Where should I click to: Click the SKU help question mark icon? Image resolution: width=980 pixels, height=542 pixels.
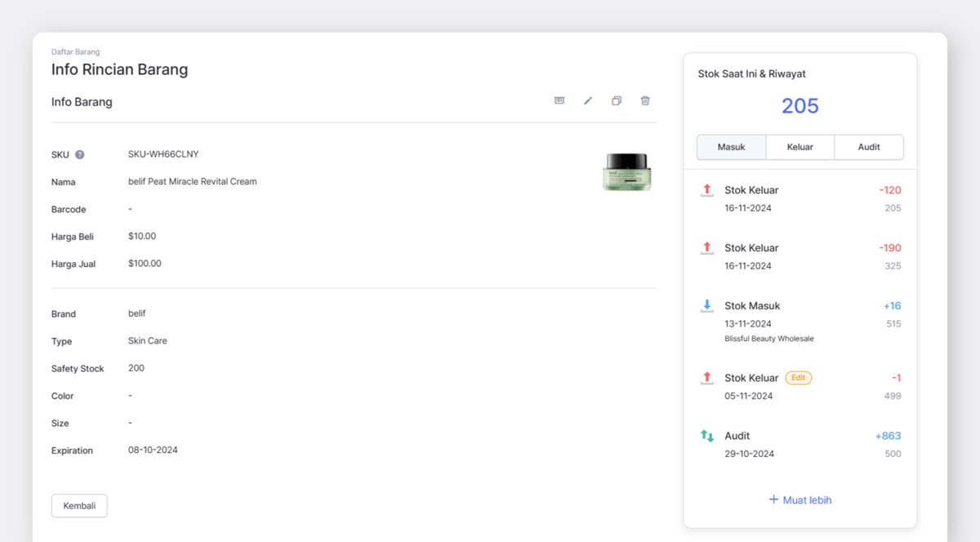click(x=80, y=154)
